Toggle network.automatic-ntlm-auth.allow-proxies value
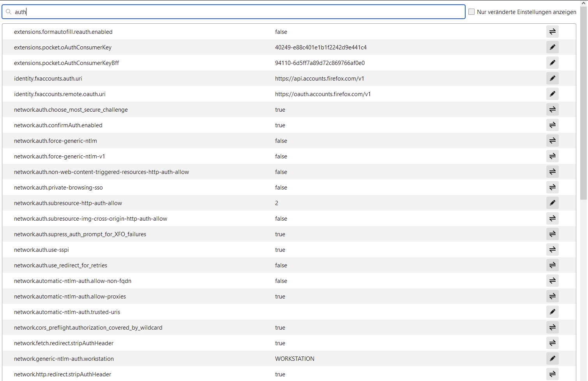The height and width of the screenshot is (381, 588). (x=552, y=296)
